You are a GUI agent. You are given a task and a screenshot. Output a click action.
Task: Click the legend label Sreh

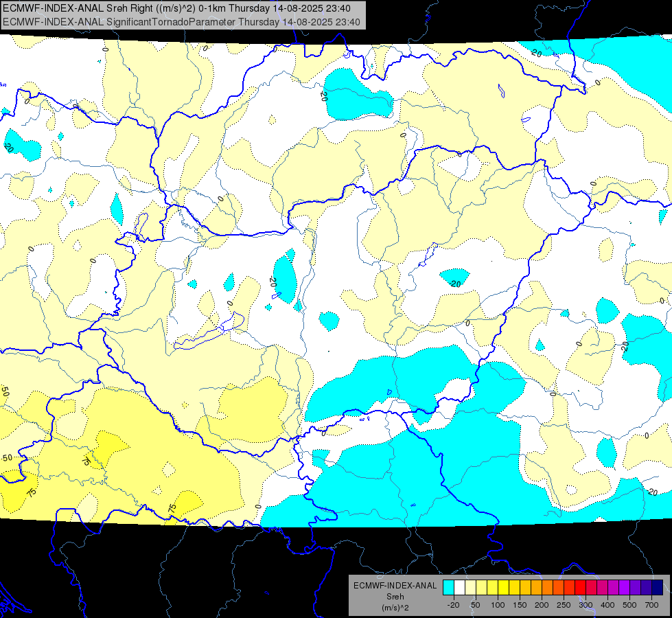pos(395,597)
